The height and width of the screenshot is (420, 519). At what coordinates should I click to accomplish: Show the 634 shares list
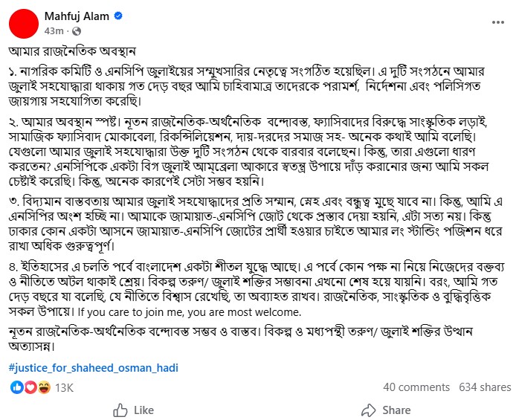[485, 387]
